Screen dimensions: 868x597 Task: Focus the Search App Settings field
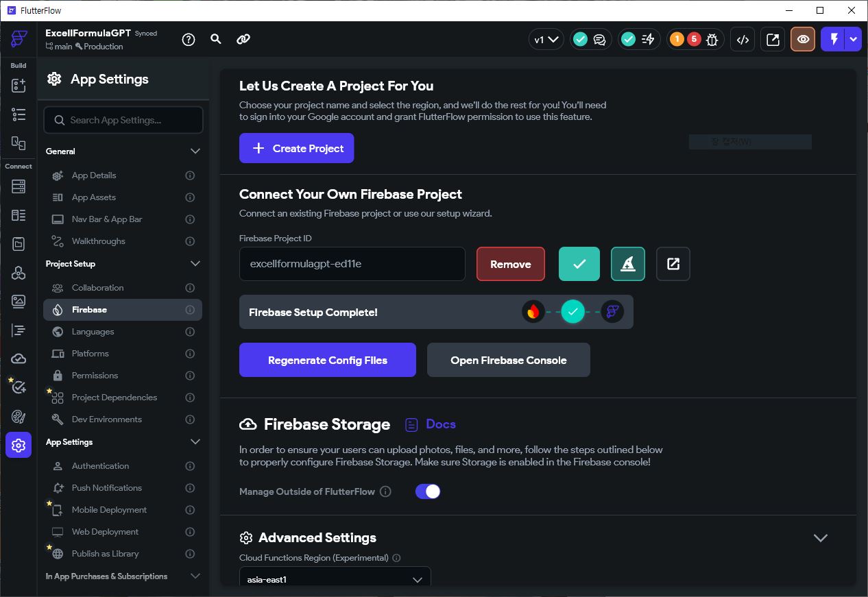click(x=123, y=120)
